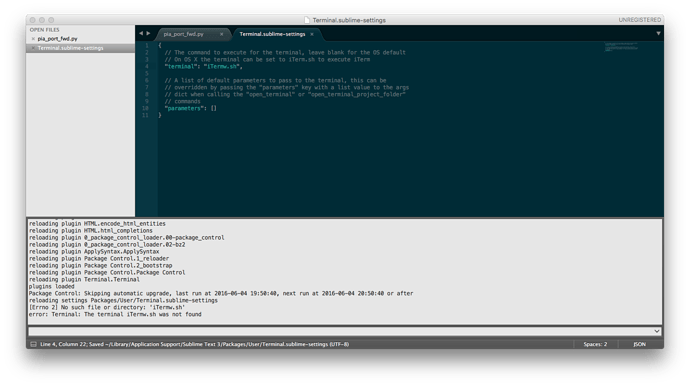Close Terminal.sublime-settings from the Open Files sidebar
The height and width of the screenshot is (386, 690).
tap(33, 48)
